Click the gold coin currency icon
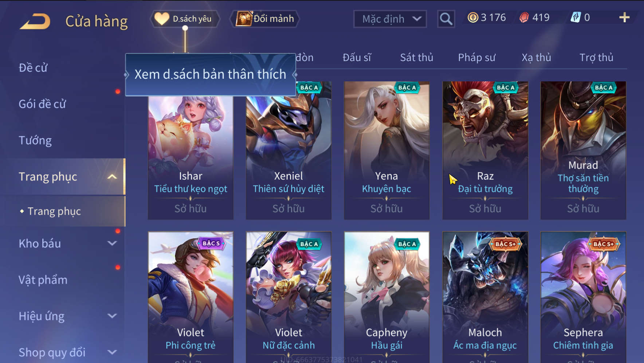 tap(473, 17)
